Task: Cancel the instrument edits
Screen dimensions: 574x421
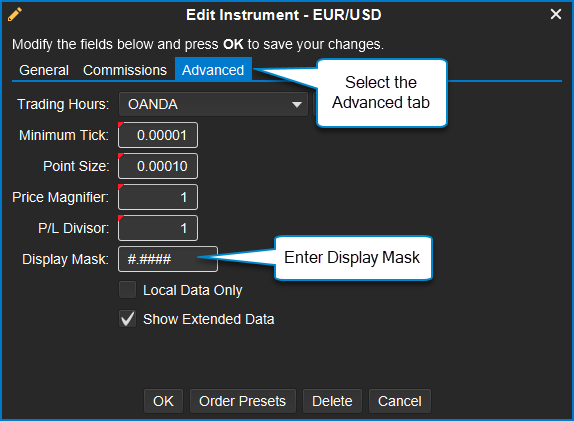Action: click(x=400, y=401)
